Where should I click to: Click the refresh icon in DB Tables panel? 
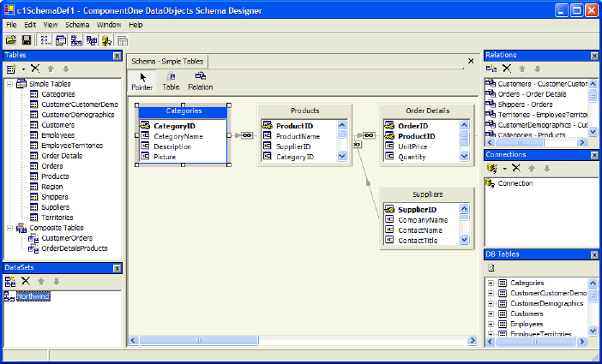tap(491, 268)
